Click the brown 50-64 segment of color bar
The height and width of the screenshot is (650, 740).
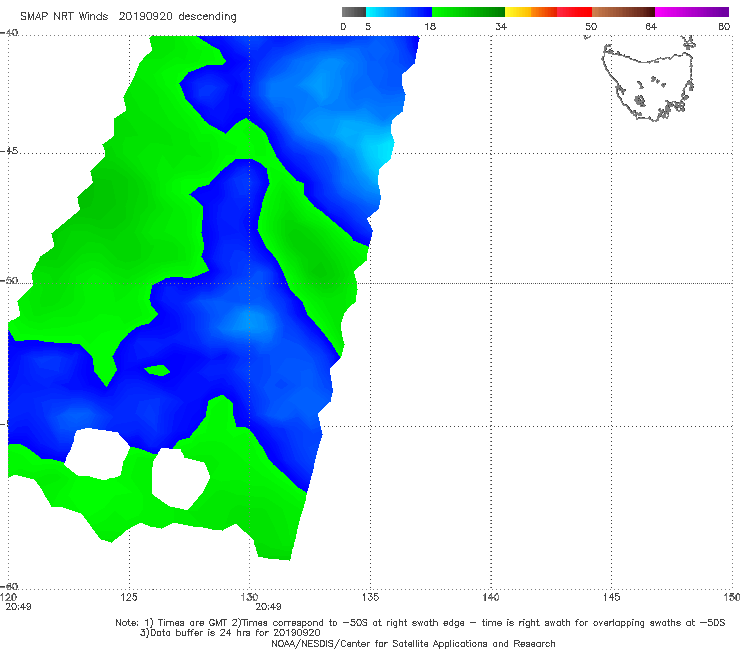(623, 12)
